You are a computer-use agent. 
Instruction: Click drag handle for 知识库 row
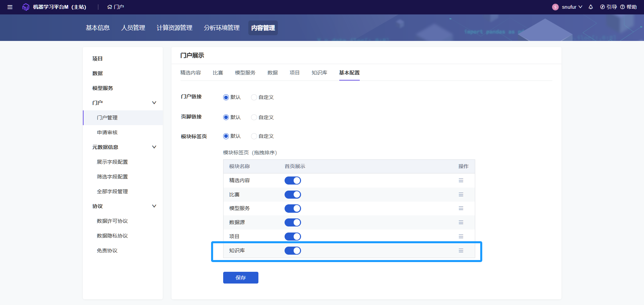click(461, 251)
